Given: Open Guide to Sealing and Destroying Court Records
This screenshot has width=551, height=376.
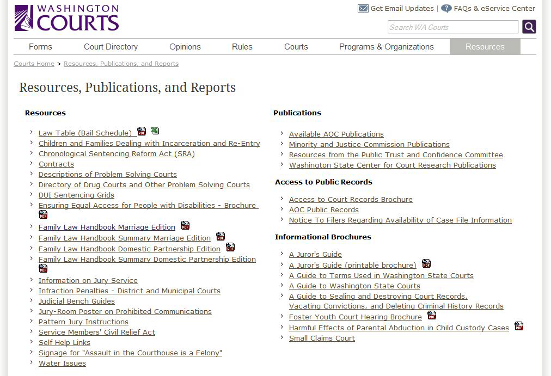Looking at the screenshot, I should coord(396,301).
